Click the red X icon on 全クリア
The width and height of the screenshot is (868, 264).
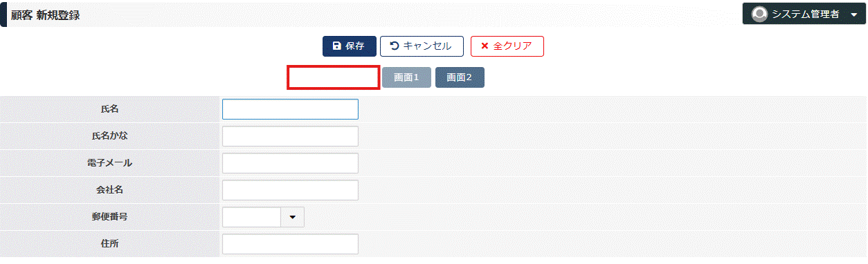tap(485, 46)
